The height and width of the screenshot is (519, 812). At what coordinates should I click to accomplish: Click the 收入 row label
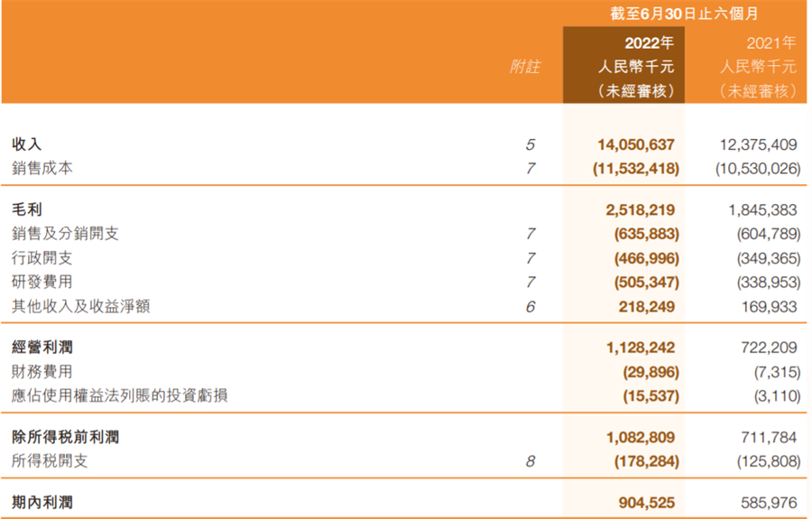pyautogui.click(x=26, y=144)
